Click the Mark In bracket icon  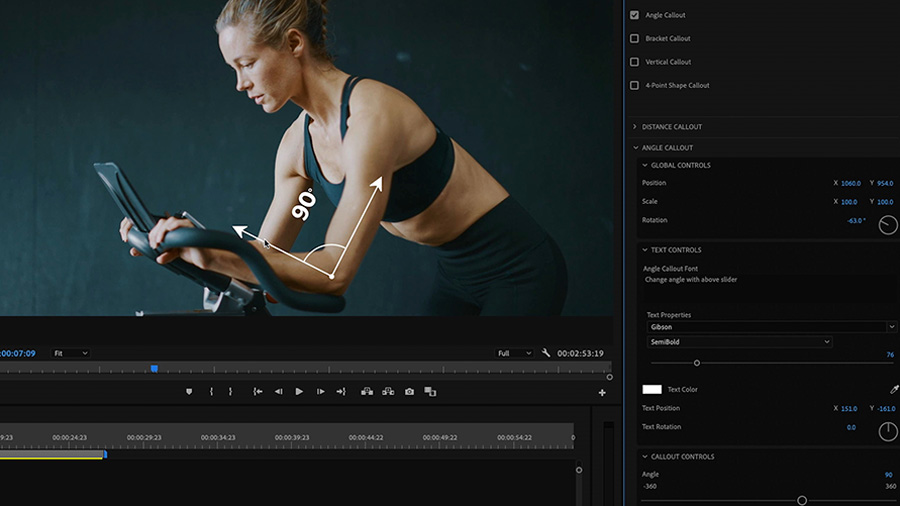[211, 391]
